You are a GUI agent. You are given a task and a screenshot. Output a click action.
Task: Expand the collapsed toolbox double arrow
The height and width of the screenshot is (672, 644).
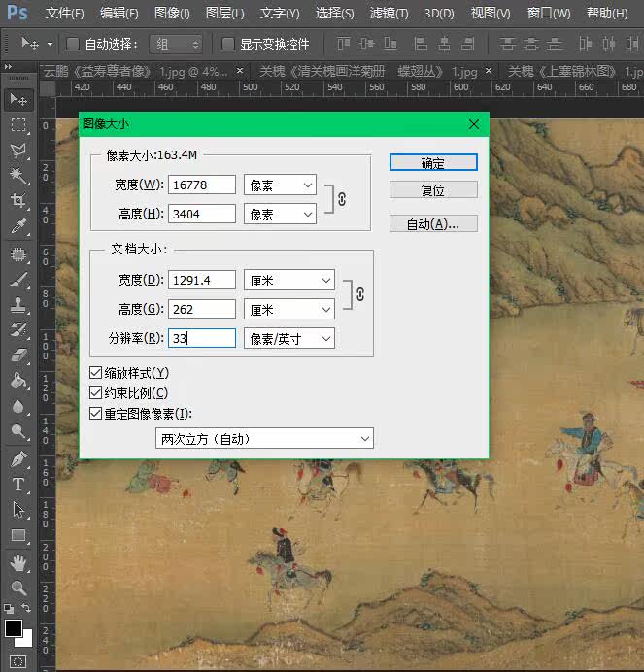(8, 66)
